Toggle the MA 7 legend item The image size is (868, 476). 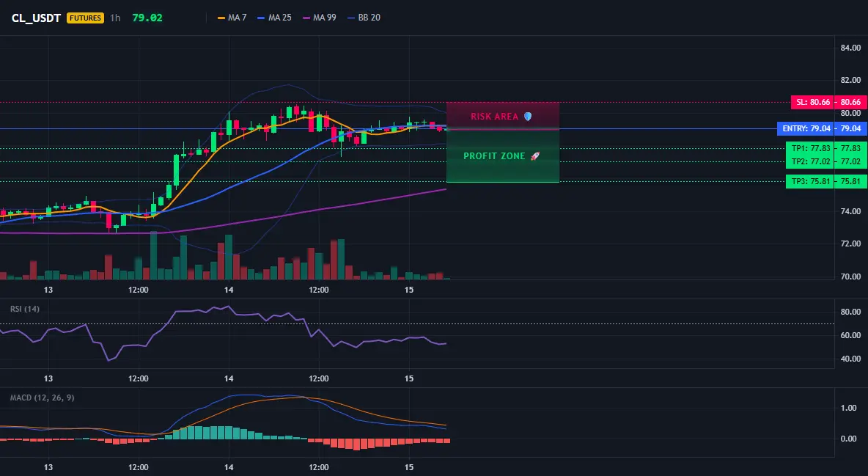pyautogui.click(x=232, y=18)
